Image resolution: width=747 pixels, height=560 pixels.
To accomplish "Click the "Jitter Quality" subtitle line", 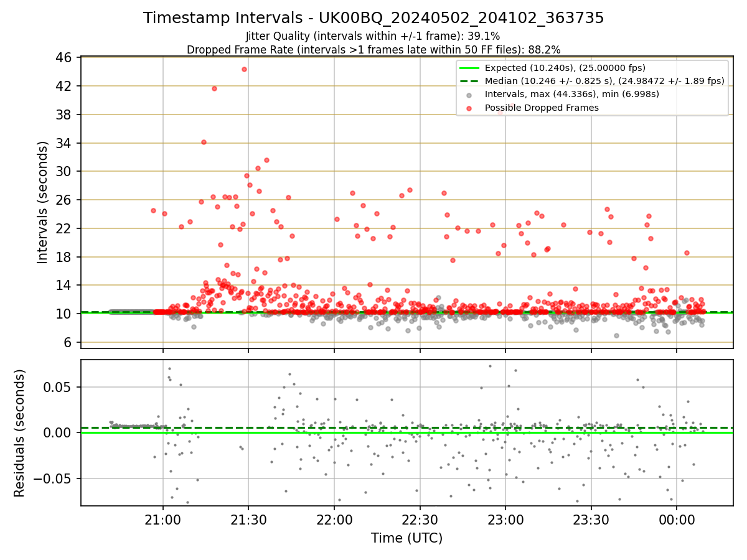I will pos(373,36).
